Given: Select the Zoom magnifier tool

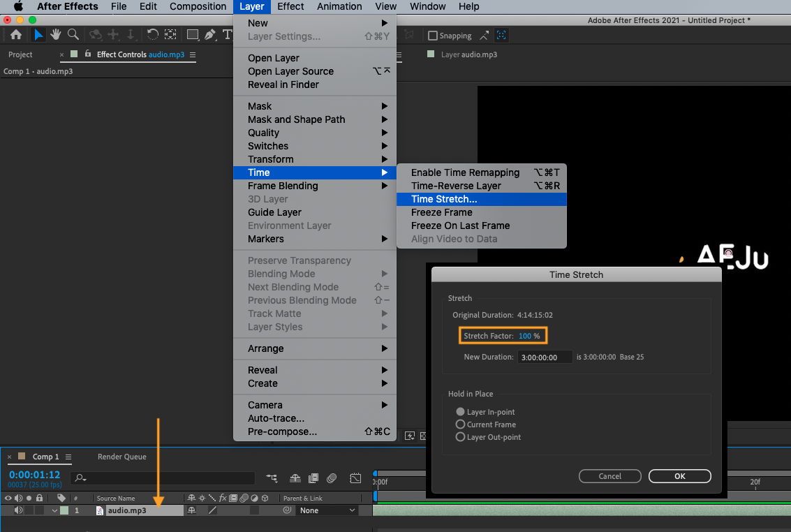Looking at the screenshot, I should coord(73,35).
